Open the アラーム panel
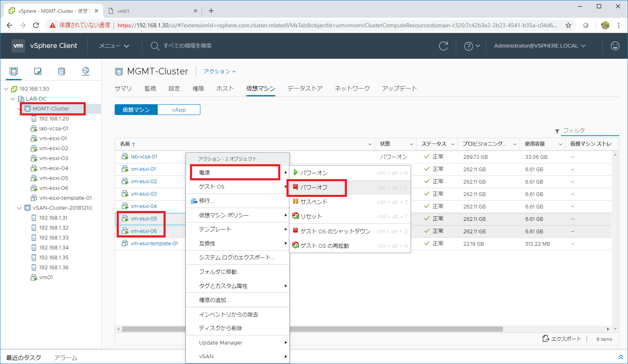Screen dimensions: 628x364 [66, 357]
